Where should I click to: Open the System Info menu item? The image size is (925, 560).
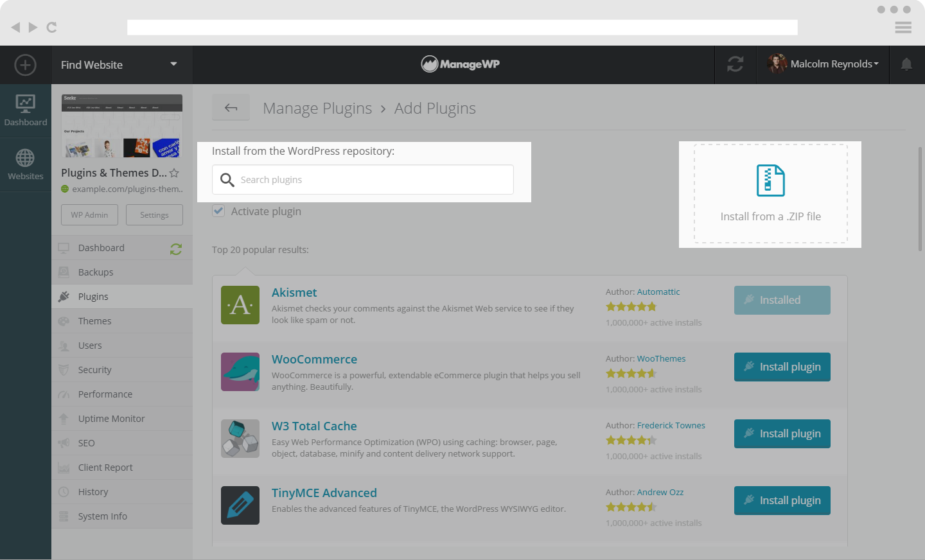coord(122,516)
